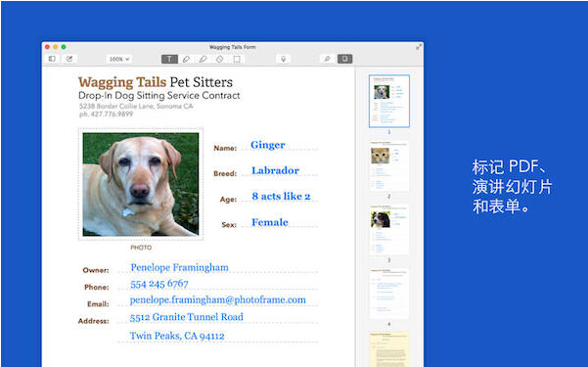Click the 'Wagging Tails Form' window title
This screenshot has height=367, width=588.
pos(233,47)
